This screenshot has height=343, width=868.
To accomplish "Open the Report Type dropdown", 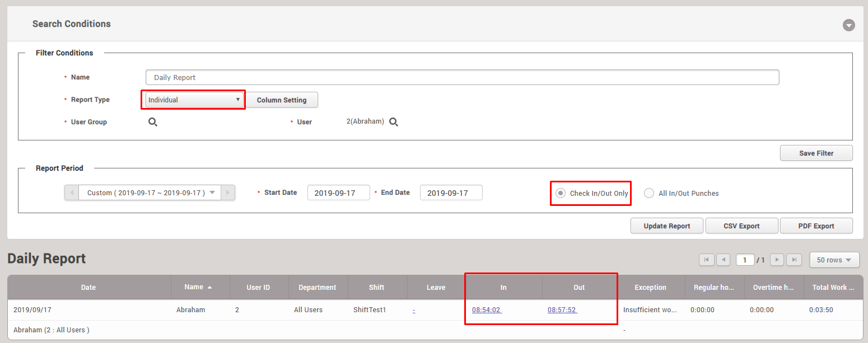I will tap(194, 100).
